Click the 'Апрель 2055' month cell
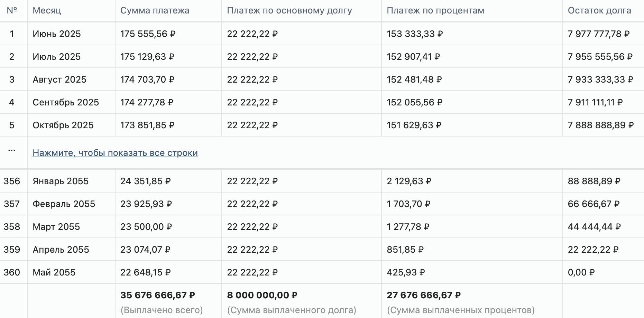This screenshot has height=318, width=644. [61, 250]
